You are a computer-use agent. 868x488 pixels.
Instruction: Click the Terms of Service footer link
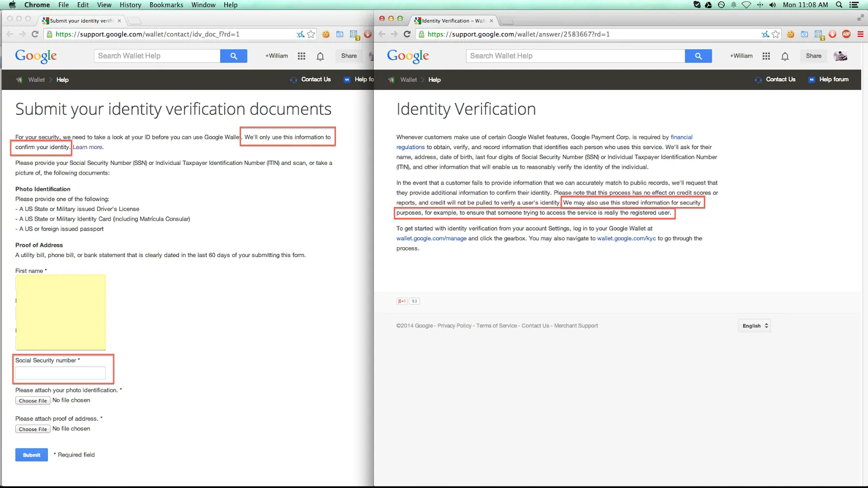[496, 326]
